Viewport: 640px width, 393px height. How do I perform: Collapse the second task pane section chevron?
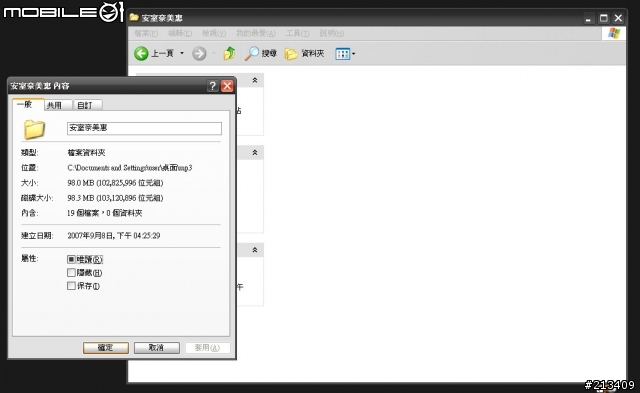coord(255,153)
